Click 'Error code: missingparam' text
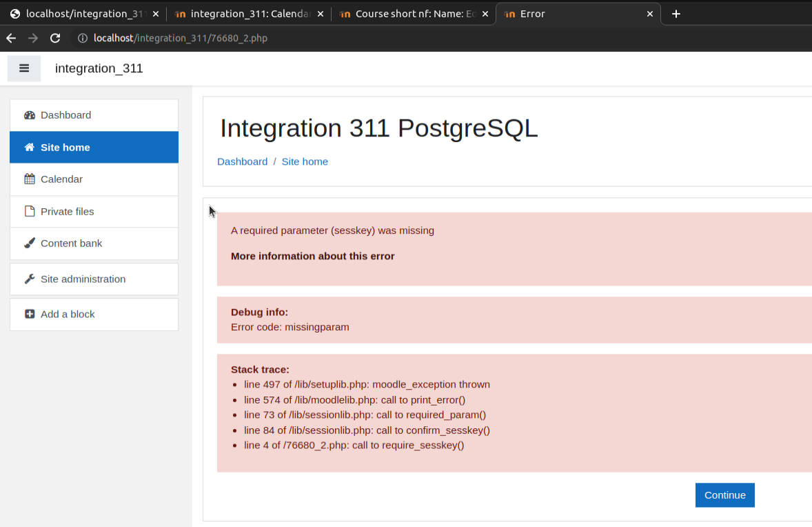 290,327
